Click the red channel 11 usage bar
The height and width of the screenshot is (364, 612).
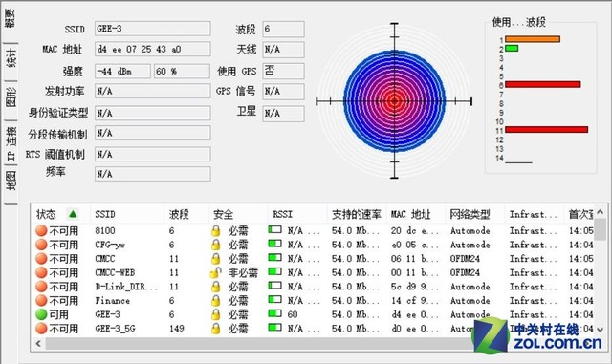[x=546, y=130]
